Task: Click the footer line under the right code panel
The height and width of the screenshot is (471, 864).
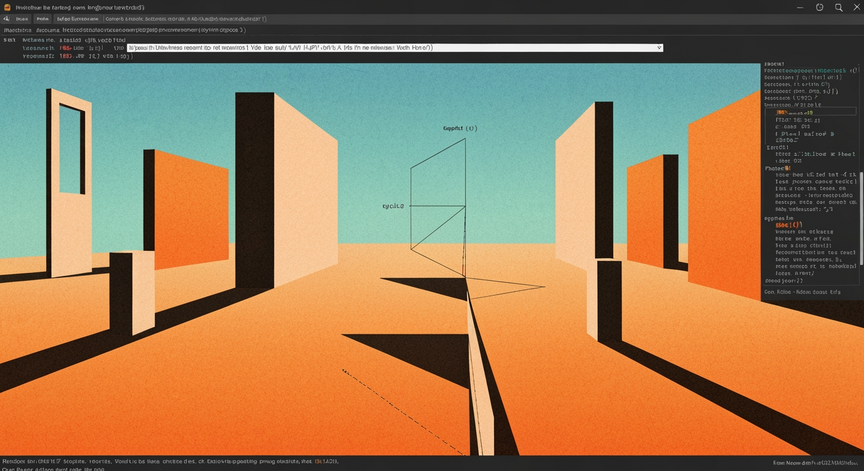Action: point(802,292)
